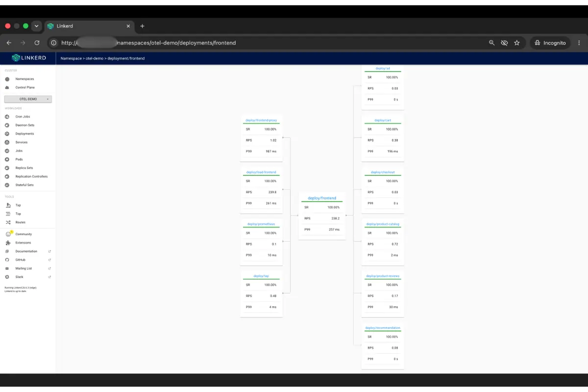Click the crossed-out eye icon in address bar

[504, 43]
